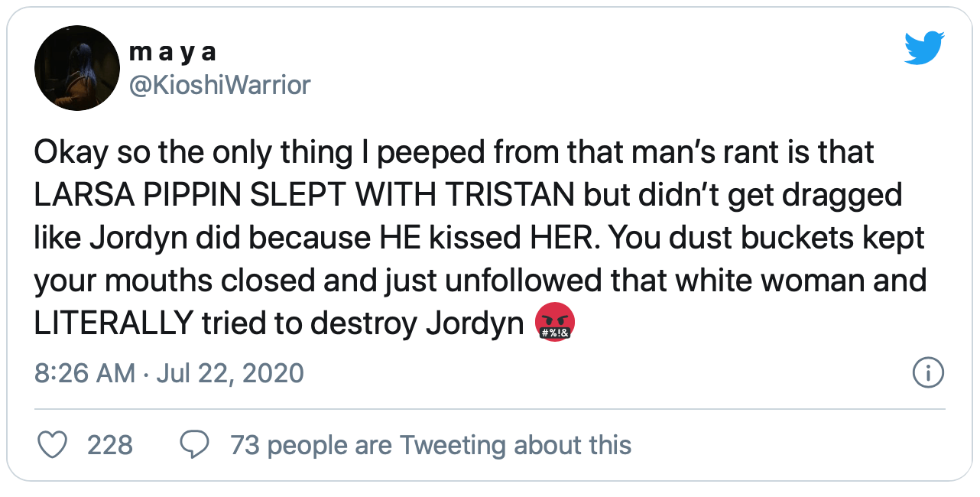Click the 228 likes count
Screen dimensions: 980x497
[110, 445]
